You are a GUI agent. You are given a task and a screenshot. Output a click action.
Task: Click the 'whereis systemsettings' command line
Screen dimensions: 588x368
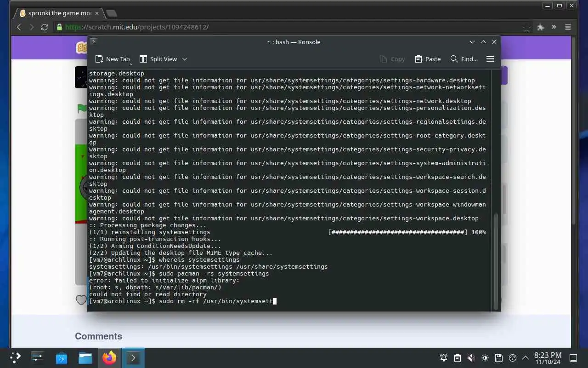tap(164, 260)
